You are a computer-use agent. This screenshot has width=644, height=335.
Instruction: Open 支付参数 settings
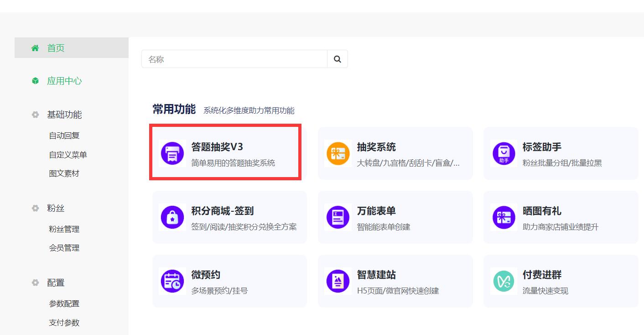[x=64, y=323]
